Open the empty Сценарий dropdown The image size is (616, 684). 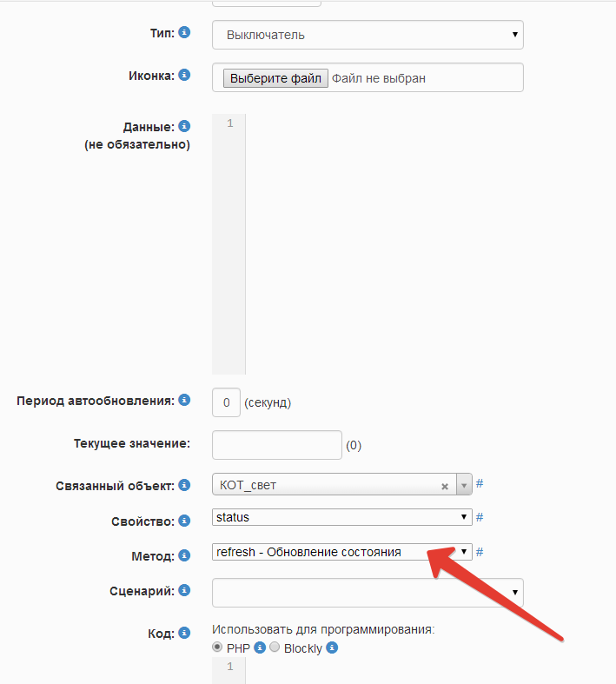click(368, 593)
